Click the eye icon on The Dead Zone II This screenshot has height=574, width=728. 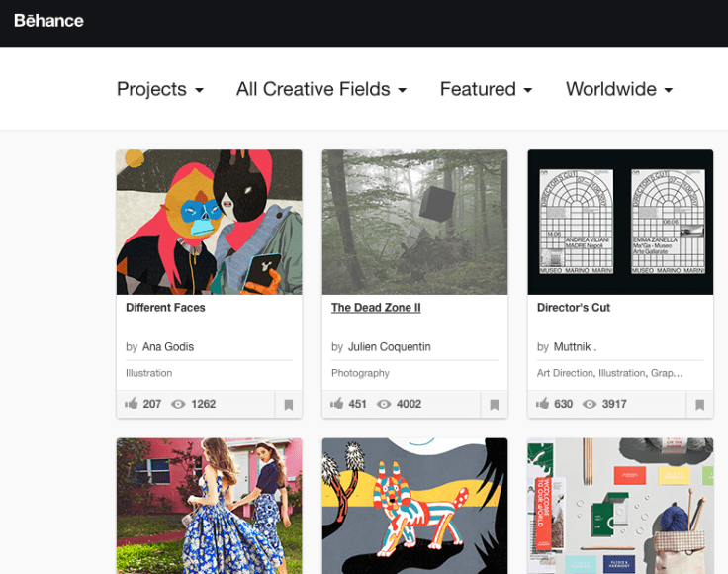[x=384, y=404]
